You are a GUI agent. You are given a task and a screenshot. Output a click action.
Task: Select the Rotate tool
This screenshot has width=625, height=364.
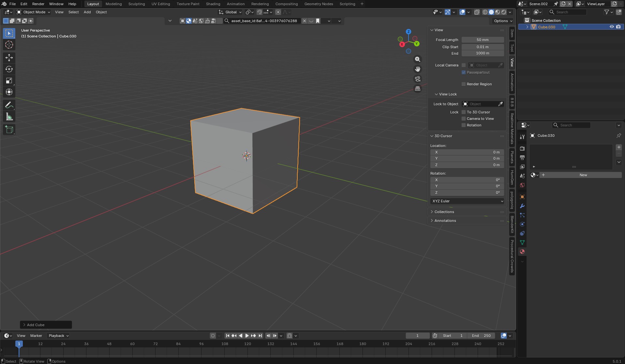point(9,69)
